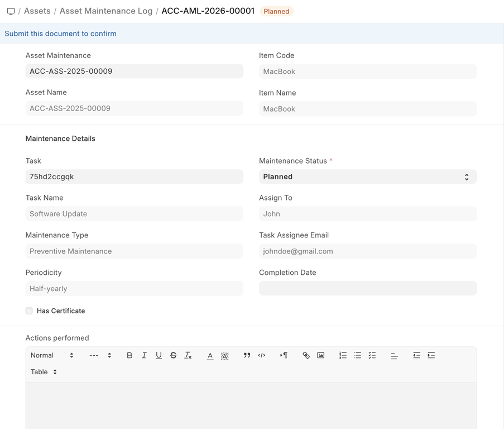Insert an image via the toolbar
Image resolution: width=504 pixels, height=429 pixels.
[x=320, y=355]
